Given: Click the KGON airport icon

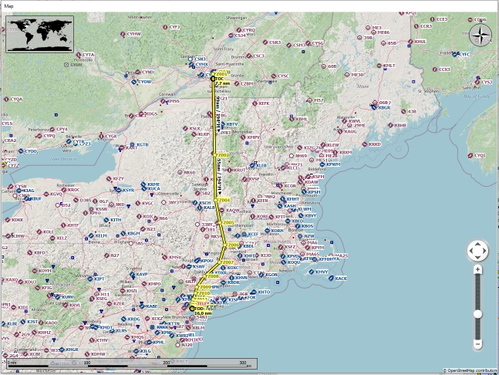Looking at the screenshot, I should pos(262,275).
